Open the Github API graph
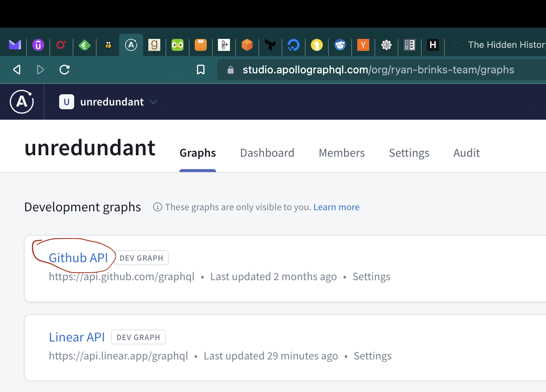 point(78,258)
